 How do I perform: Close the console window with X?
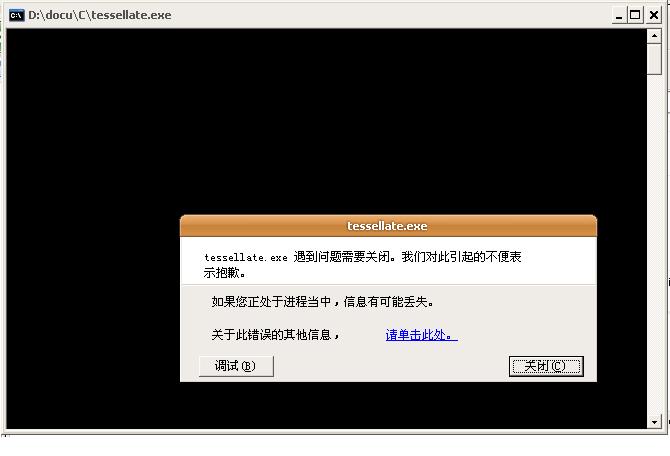tap(653, 16)
